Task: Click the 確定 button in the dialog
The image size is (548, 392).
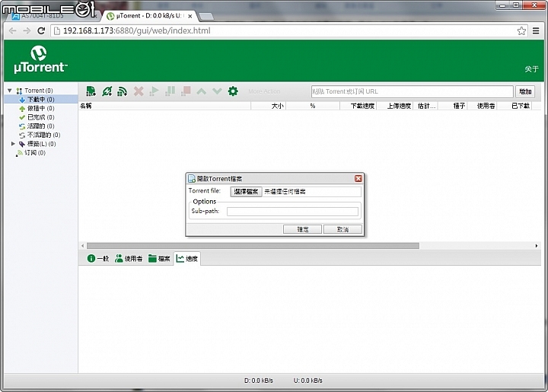Action: pyautogui.click(x=303, y=229)
